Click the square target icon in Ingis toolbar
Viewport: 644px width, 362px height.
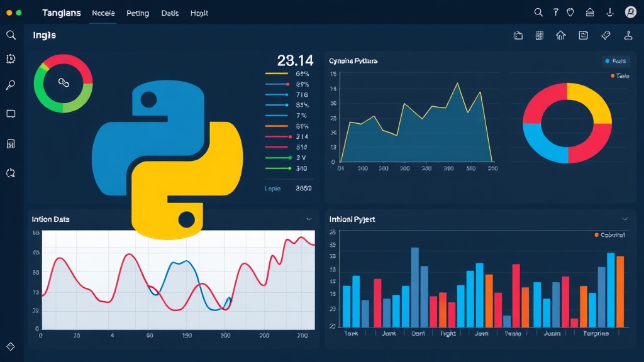pos(583,36)
